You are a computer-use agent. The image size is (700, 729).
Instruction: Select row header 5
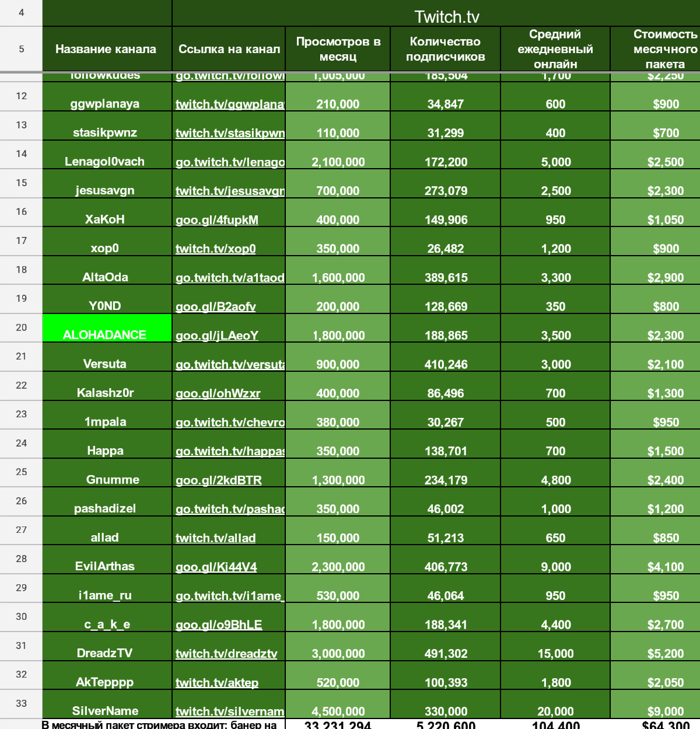[21, 49]
